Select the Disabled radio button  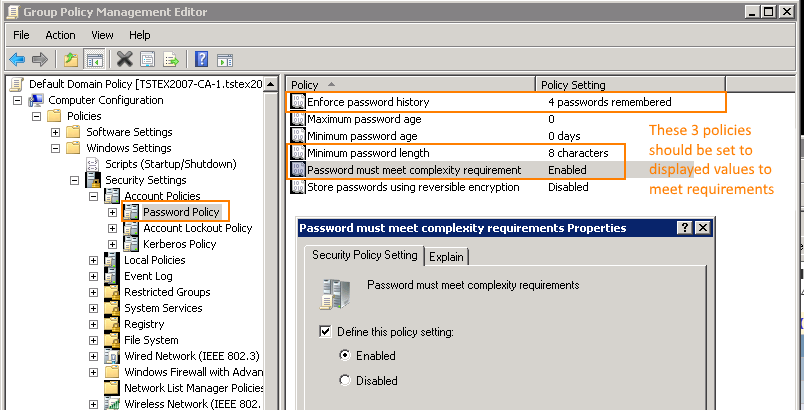coord(345,380)
